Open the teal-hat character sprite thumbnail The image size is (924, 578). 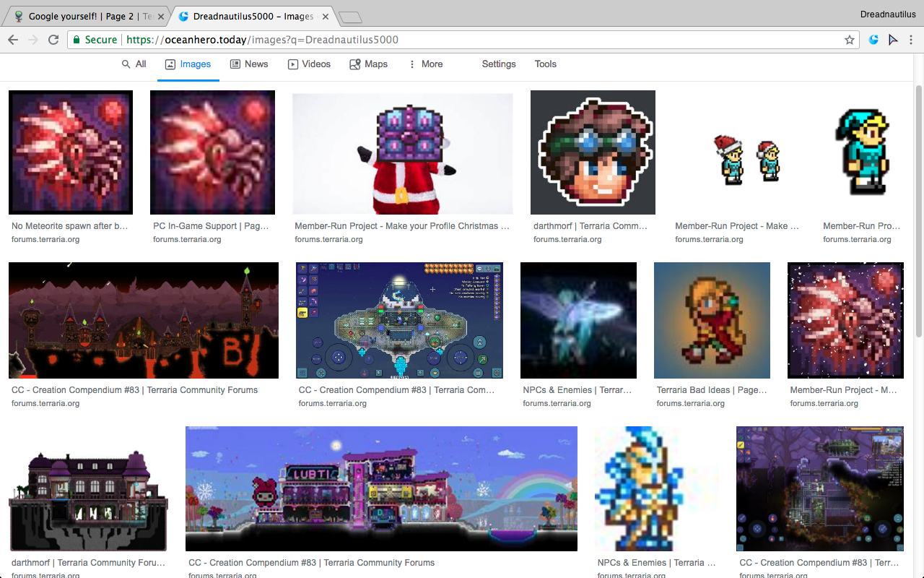(862, 152)
